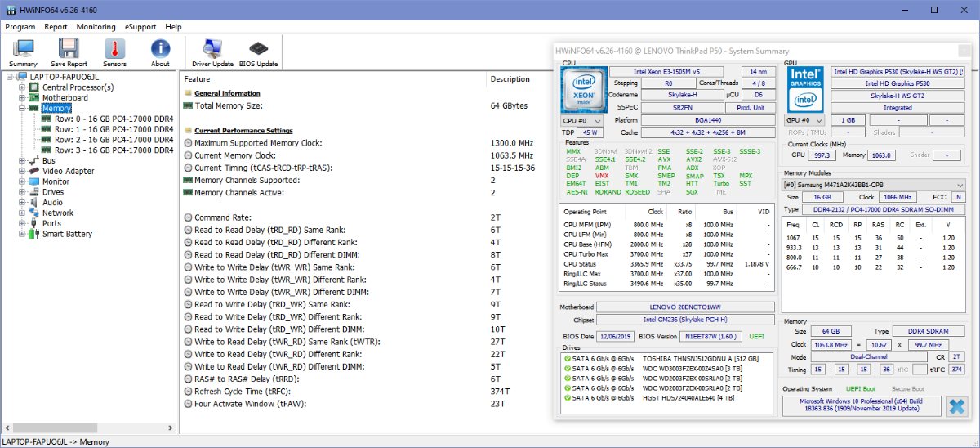
Task: Launch BIOS Update chip icon
Action: (258, 52)
